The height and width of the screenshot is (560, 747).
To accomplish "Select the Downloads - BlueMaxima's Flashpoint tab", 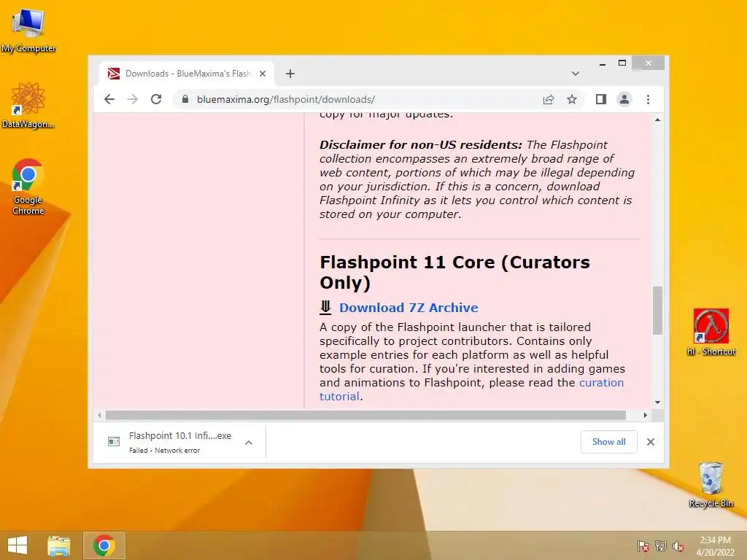I will [x=187, y=74].
